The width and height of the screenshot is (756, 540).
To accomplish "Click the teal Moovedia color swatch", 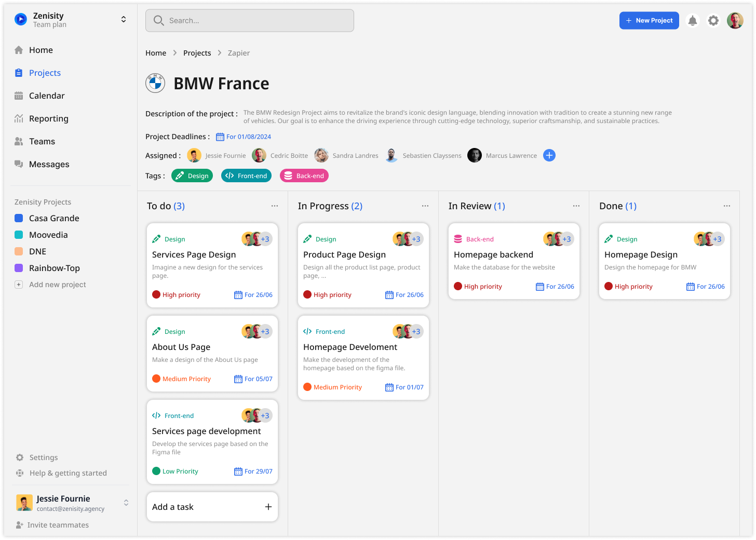I will click(19, 235).
